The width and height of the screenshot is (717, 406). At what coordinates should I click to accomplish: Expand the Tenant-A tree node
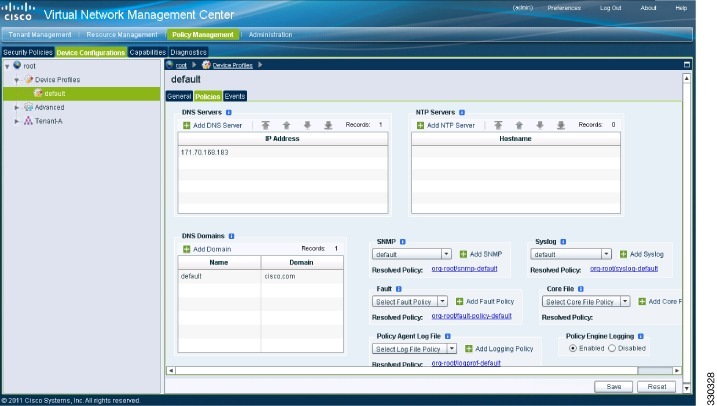[16, 122]
